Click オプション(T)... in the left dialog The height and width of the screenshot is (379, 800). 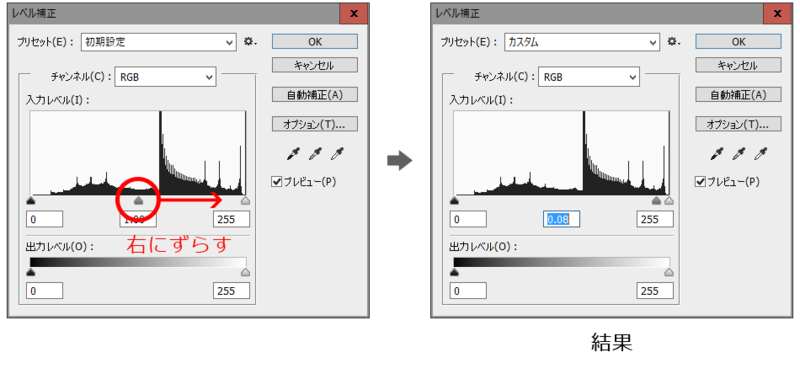tap(315, 124)
